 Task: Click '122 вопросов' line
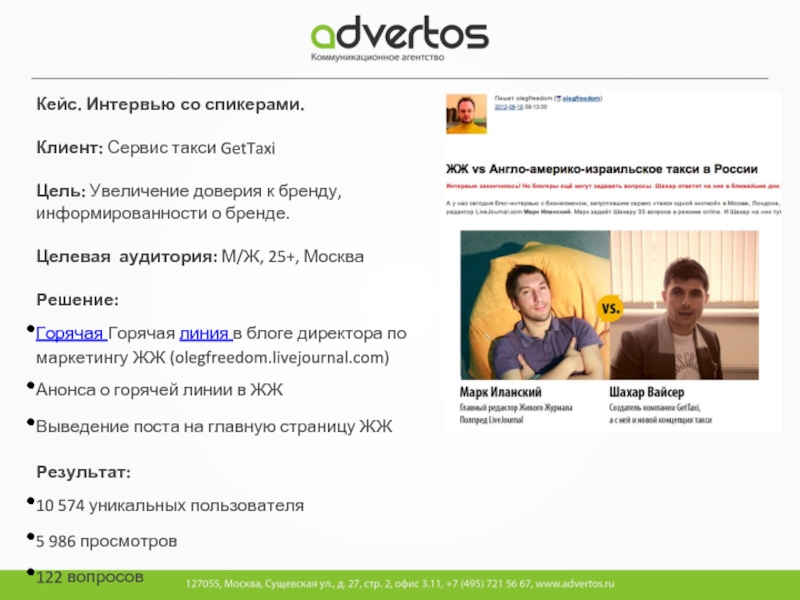pyautogui.click(x=90, y=577)
